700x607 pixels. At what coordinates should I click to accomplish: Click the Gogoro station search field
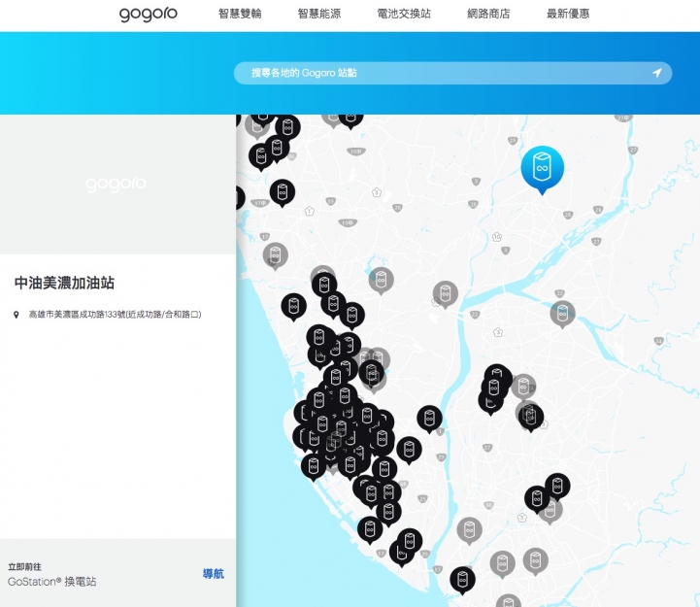(x=452, y=73)
